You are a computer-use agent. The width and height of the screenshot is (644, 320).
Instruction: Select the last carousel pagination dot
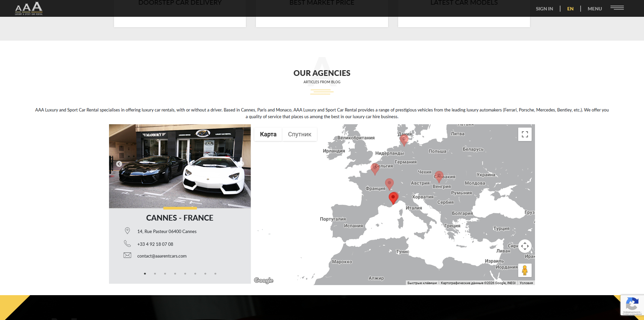click(215, 274)
